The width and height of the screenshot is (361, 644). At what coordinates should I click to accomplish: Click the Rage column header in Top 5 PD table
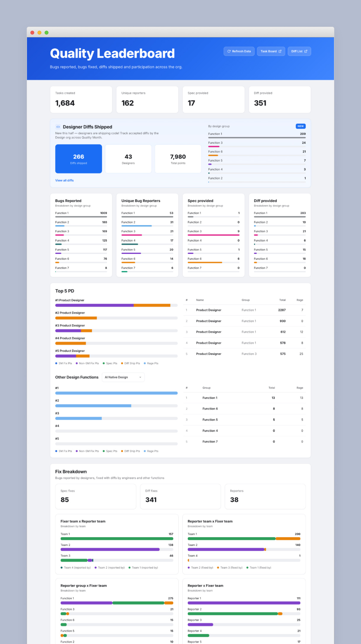tap(300, 300)
